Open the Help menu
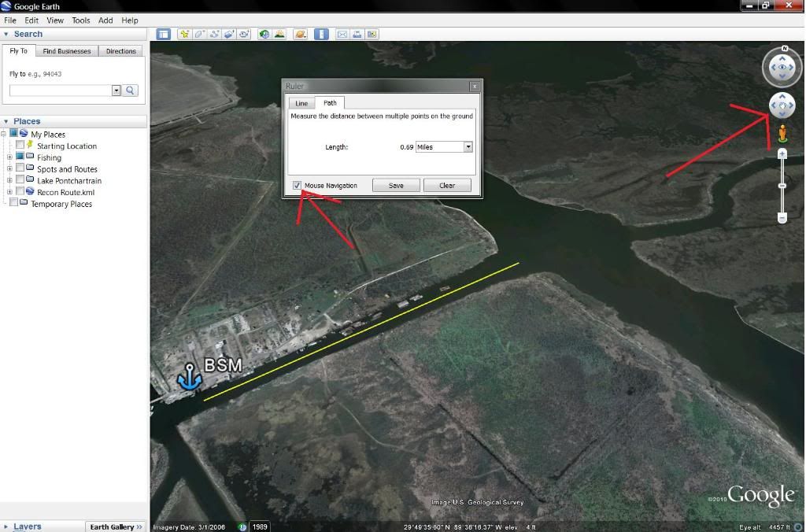Viewport: 806px width, 532px height. (130, 20)
